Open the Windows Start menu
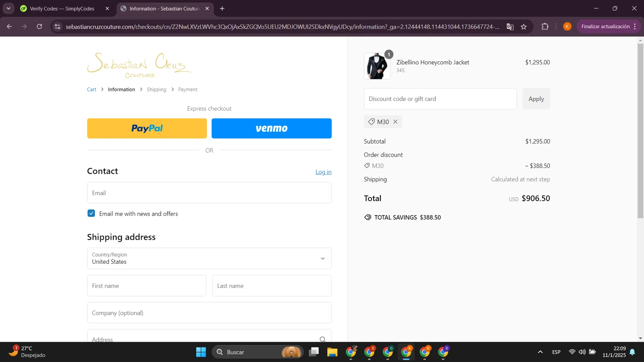 point(201,352)
